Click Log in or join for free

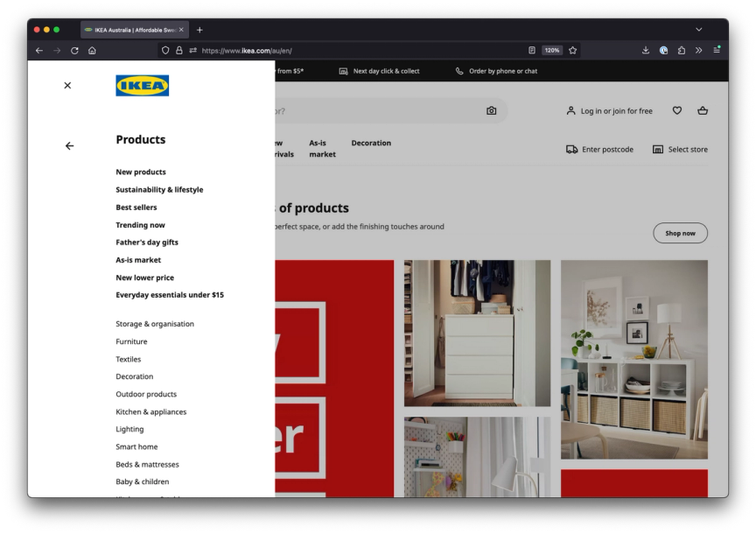tap(609, 111)
